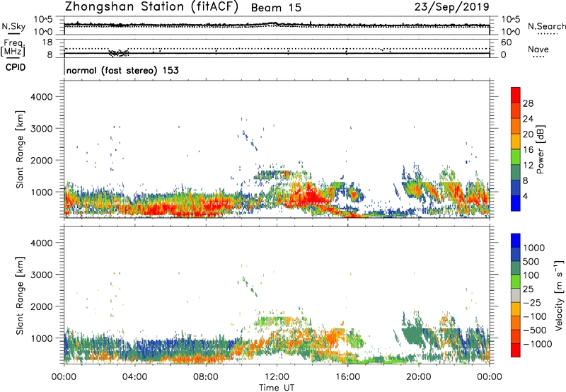Viewport: 566px width, 392px height.
Task: Pick the lowest bright blue Power swatch
Action: click(516, 203)
